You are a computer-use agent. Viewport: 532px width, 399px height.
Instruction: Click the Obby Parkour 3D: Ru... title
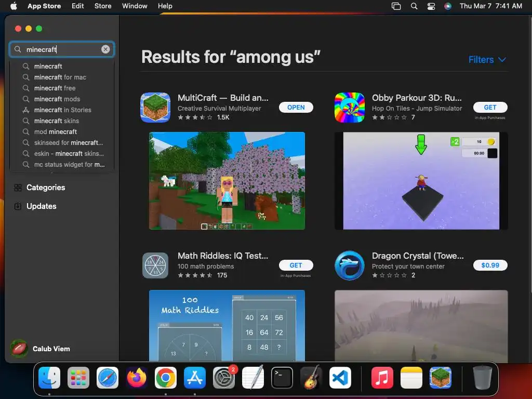[x=417, y=98]
